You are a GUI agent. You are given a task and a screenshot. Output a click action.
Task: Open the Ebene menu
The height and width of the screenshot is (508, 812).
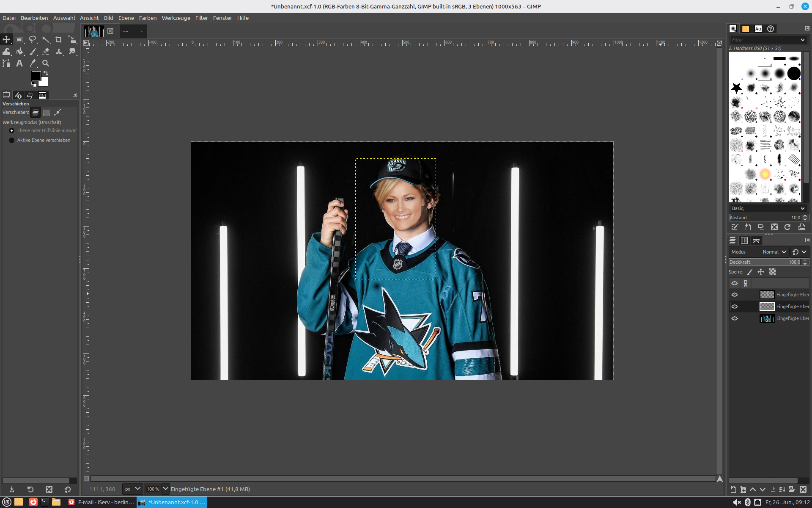click(126, 18)
